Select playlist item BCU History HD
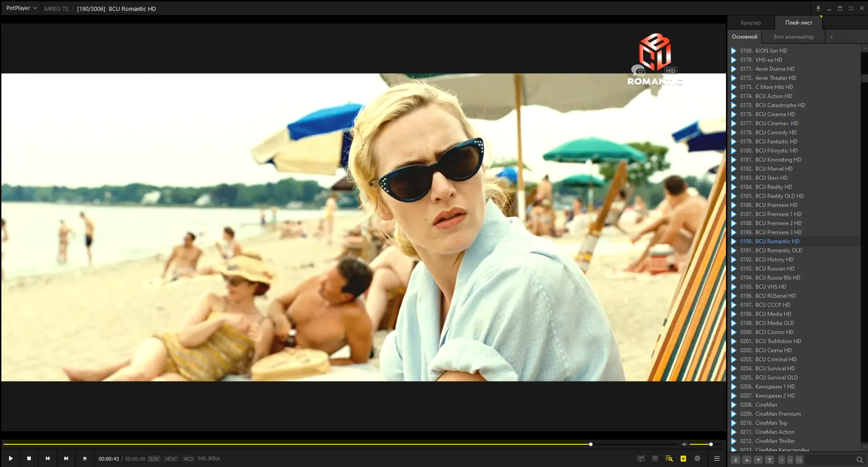Viewport: 868px width, 467px height. point(795,260)
